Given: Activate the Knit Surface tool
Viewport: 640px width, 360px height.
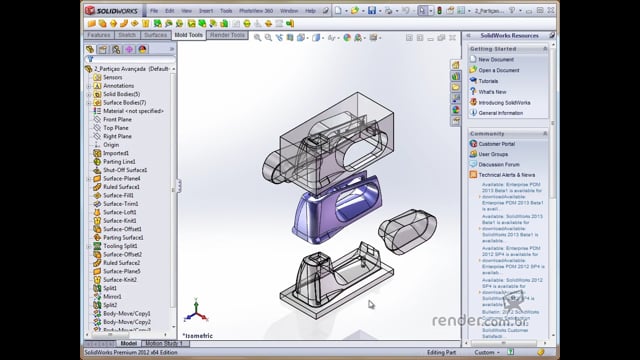Looking at the screenshot, I should (146, 24).
